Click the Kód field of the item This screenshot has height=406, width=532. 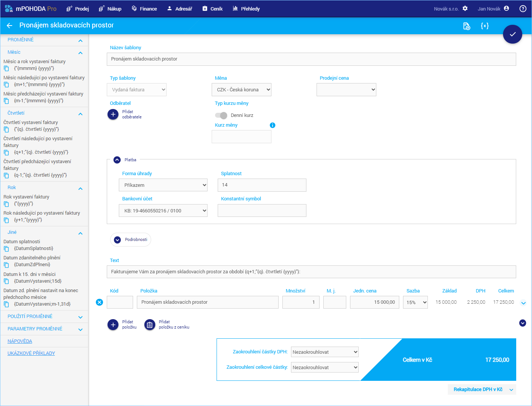click(x=120, y=302)
